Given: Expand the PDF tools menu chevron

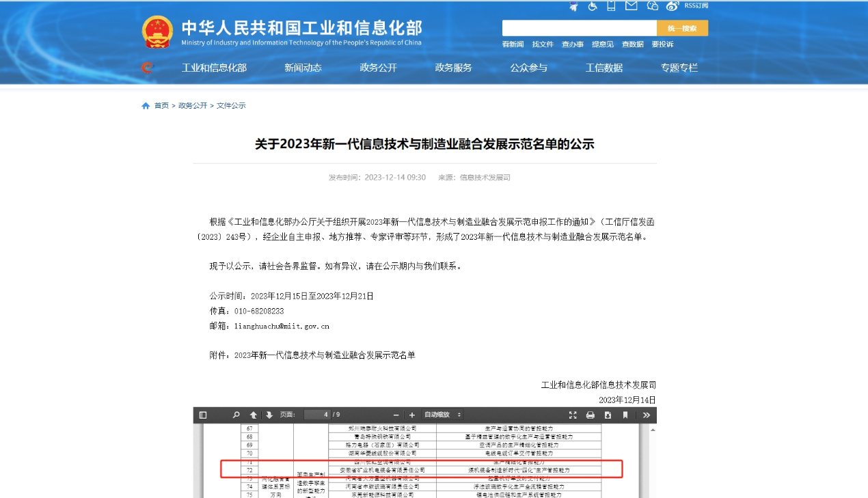Looking at the screenshot, I should (x=647, y=415).
